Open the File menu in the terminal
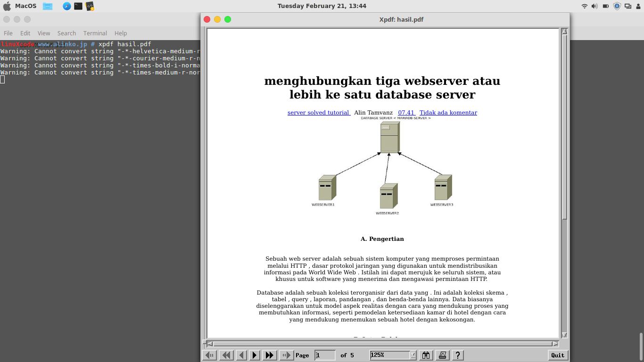The height and width of the screenshot is (362, 644). pyautogui.click(x=8, y=33)
